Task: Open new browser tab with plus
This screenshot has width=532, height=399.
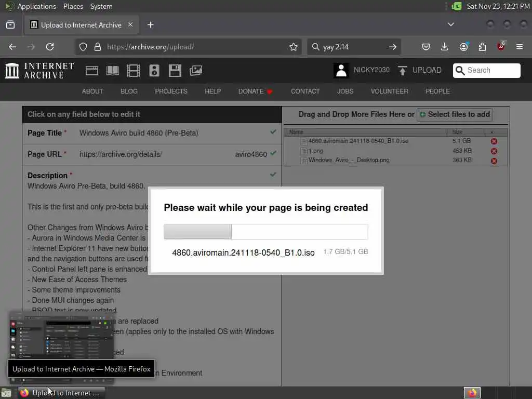Action: (150, 25)
